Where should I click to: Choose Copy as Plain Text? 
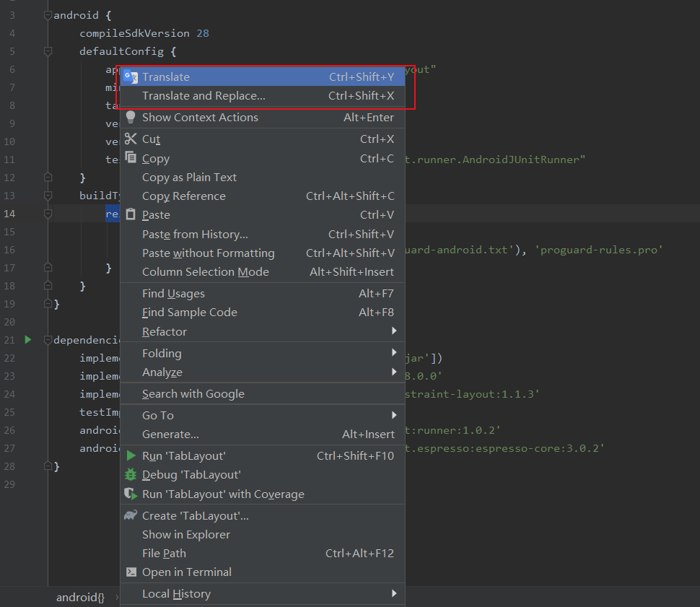(x=263, y=178)
